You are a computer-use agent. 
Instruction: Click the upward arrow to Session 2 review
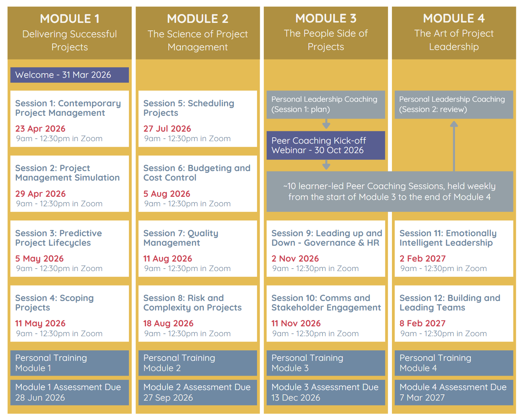click(x=454, y=145)
